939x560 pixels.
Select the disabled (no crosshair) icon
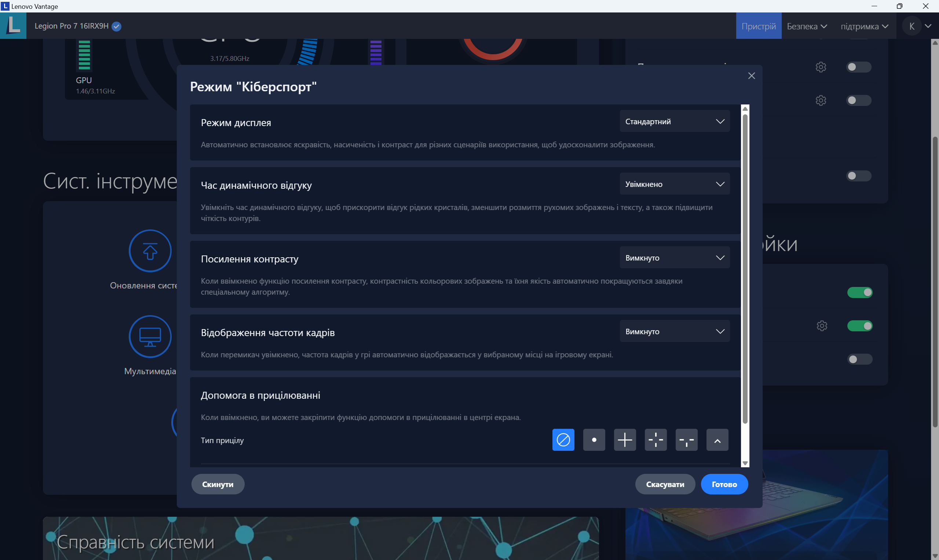coord(563,440)
